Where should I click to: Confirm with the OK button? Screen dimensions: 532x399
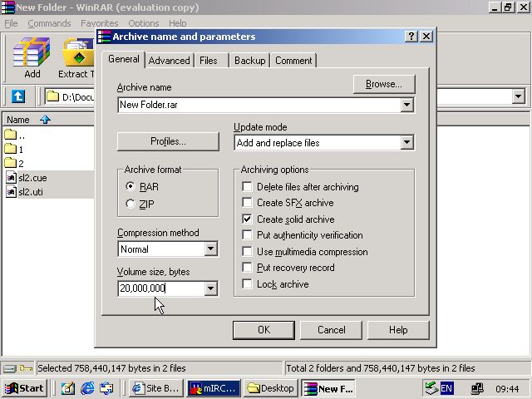(x=264, y=330)
